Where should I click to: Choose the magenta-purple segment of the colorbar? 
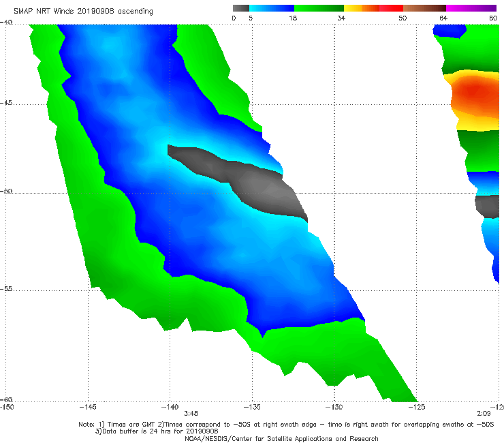point(471,8)
